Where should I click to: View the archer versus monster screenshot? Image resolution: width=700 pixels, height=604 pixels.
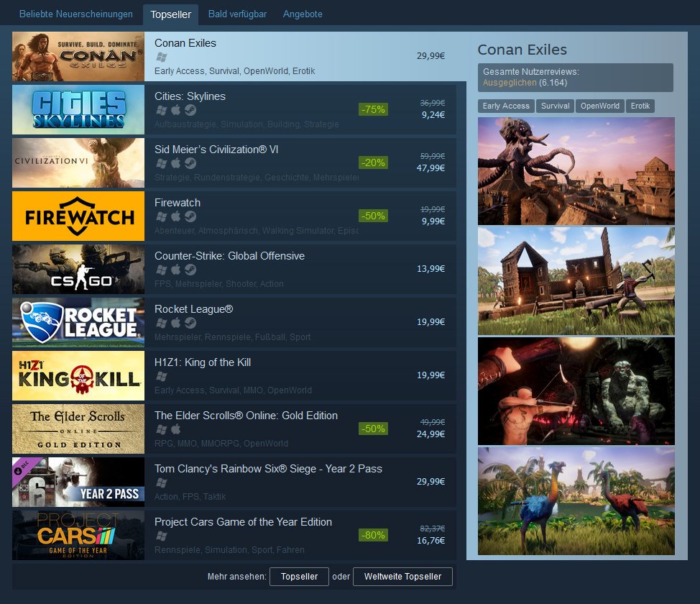[576, 391]
